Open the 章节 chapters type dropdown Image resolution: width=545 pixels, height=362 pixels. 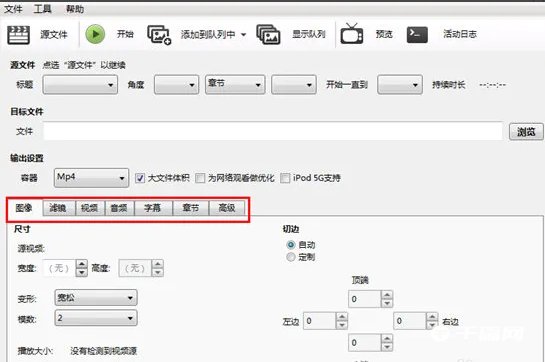(x=235, y=85)
